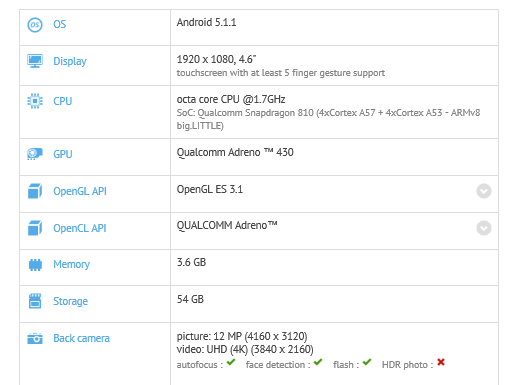Select the Memory label
Screen dimensions: 521x385
(x=71, y=264)
